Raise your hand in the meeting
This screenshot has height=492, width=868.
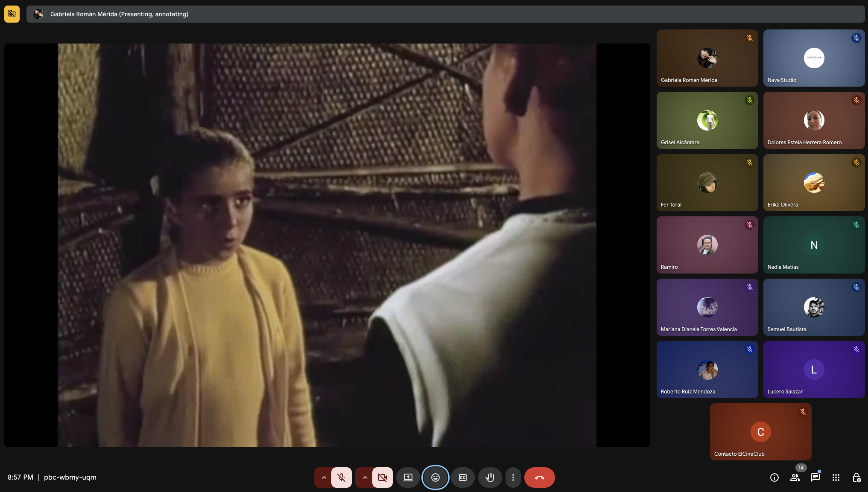(x=490, y=477)
